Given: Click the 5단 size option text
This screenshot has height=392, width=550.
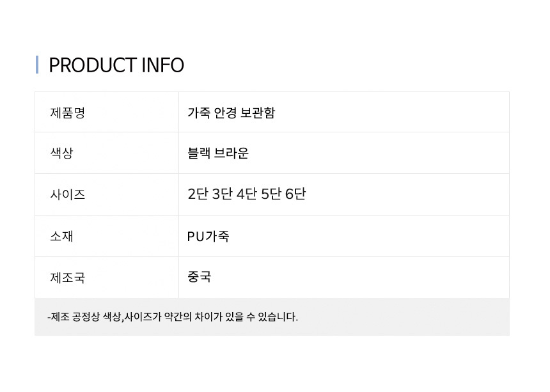Looking at the screenshot, I should click(x=271, y=194).
